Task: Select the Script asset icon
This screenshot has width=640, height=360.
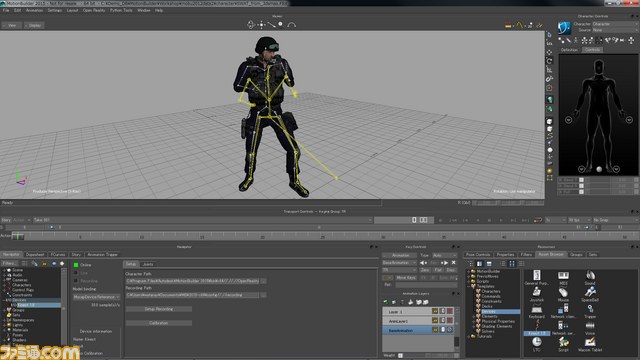Action: [563, 342]
